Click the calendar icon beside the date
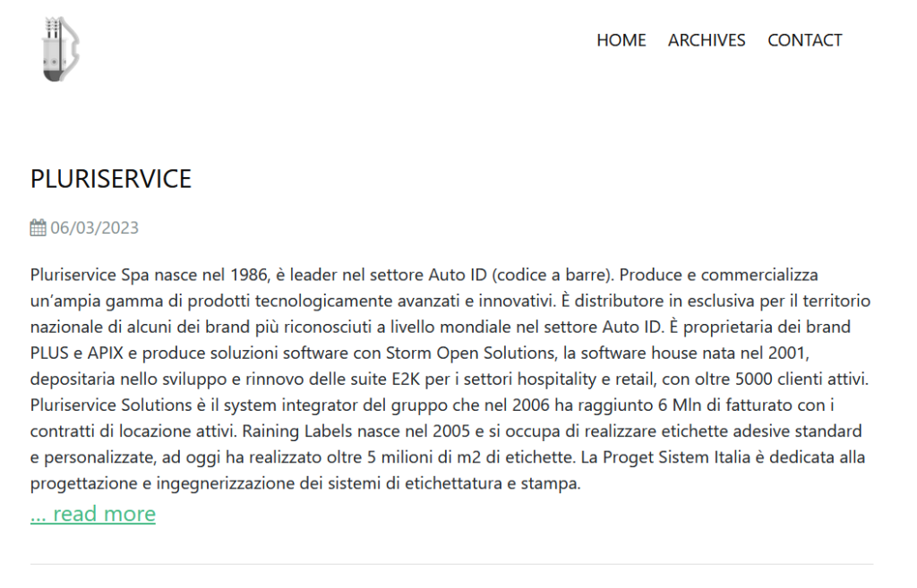The image size is (917, 588). [x=38, y=228]
